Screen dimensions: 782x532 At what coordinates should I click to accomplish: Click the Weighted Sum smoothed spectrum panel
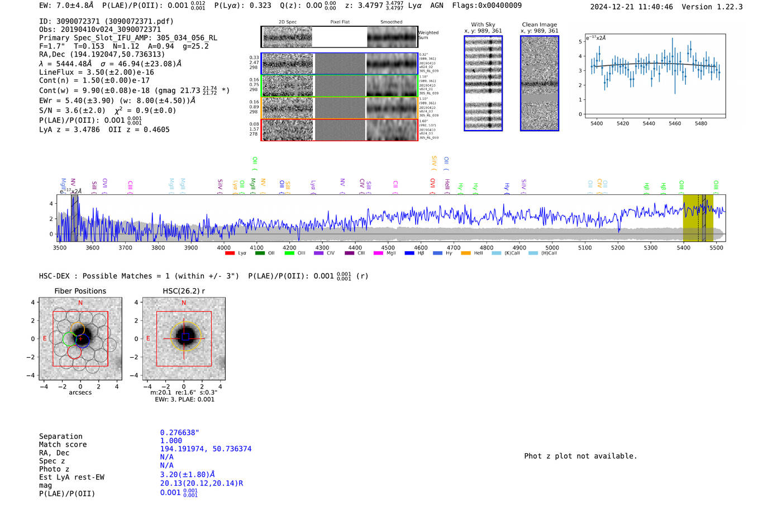[x=392, y=37]
